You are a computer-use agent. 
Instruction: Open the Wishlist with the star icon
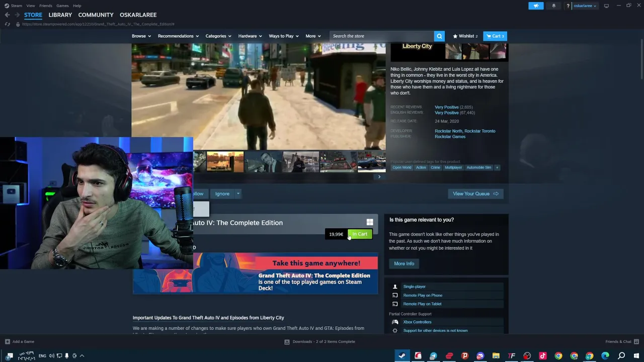point(465,36)
